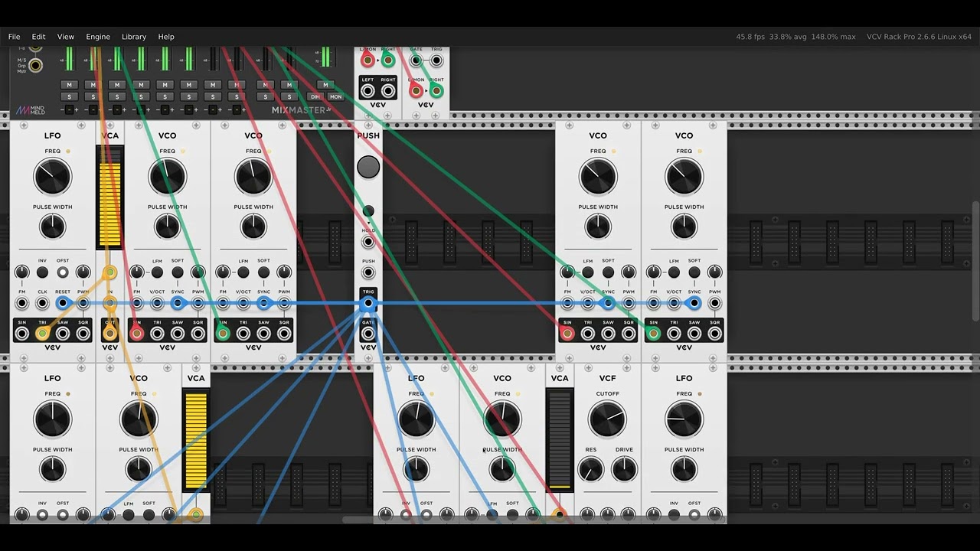Open the Engine menu

point(98,37)
